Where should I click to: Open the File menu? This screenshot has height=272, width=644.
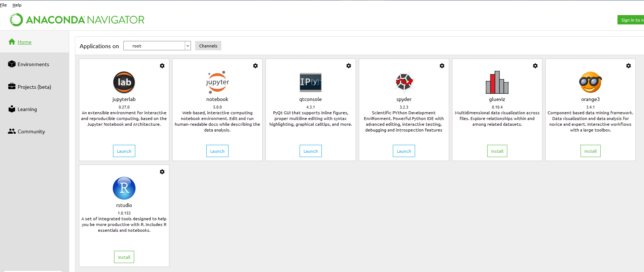(3, 5)
